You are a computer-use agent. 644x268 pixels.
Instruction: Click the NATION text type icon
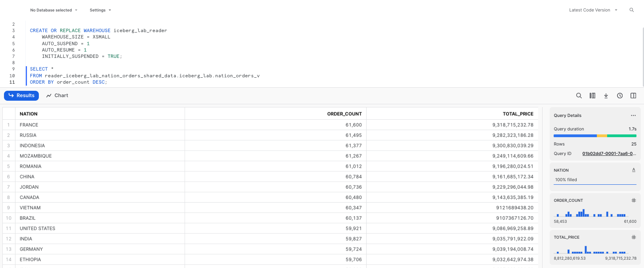click(x=634, y=170)
